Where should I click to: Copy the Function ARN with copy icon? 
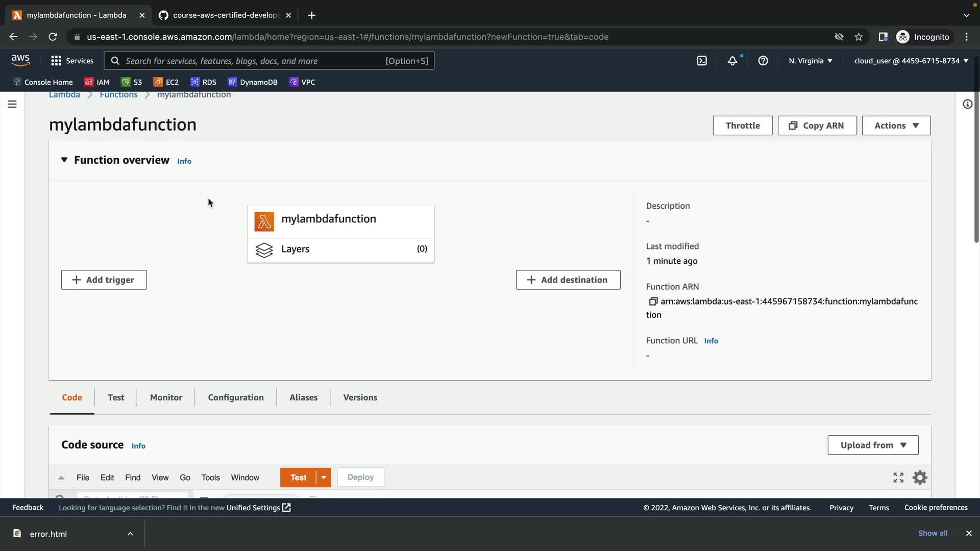(653, 302)
